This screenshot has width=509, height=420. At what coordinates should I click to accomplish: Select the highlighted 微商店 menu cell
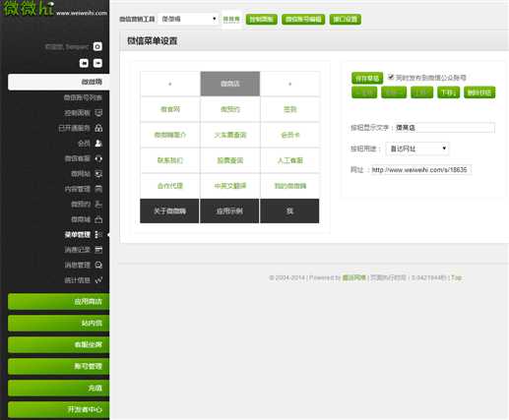(x=230, y=84)
